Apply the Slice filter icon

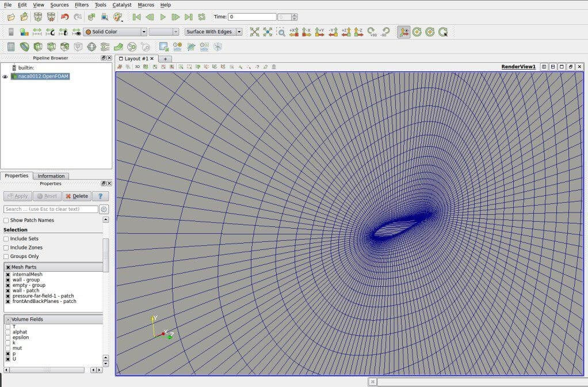click(x=51, y=47)
